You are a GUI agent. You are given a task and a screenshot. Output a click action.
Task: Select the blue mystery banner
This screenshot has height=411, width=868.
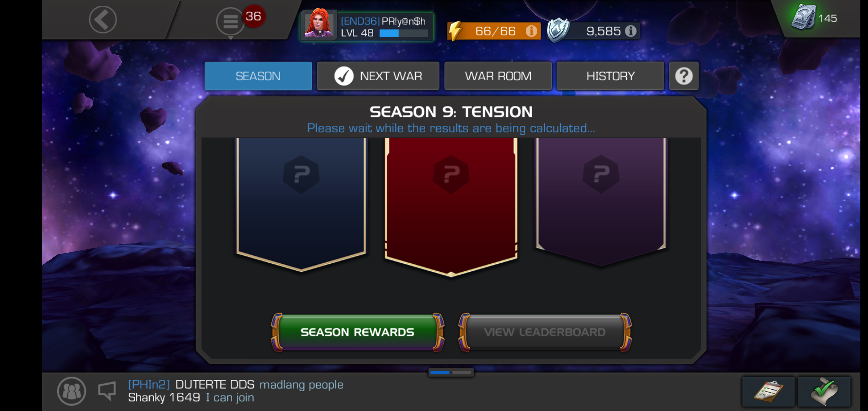tap(301, 204)
